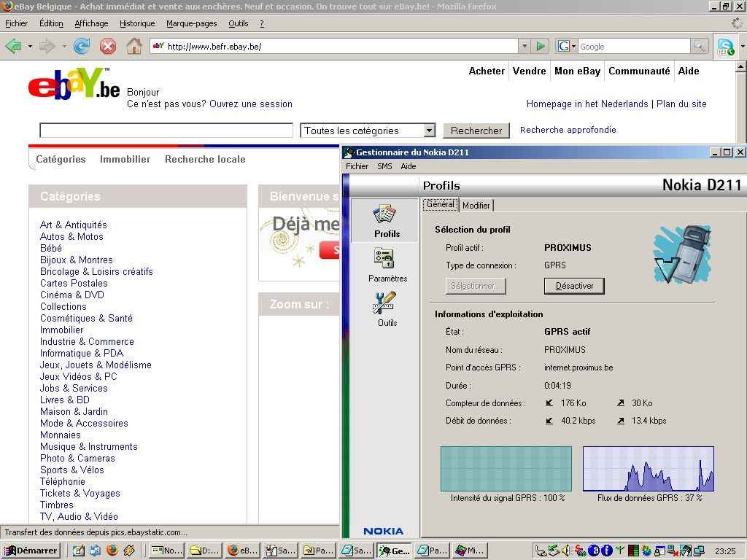747x560 pixels.
Task: Open Téléphonie category
Action: 63,481
